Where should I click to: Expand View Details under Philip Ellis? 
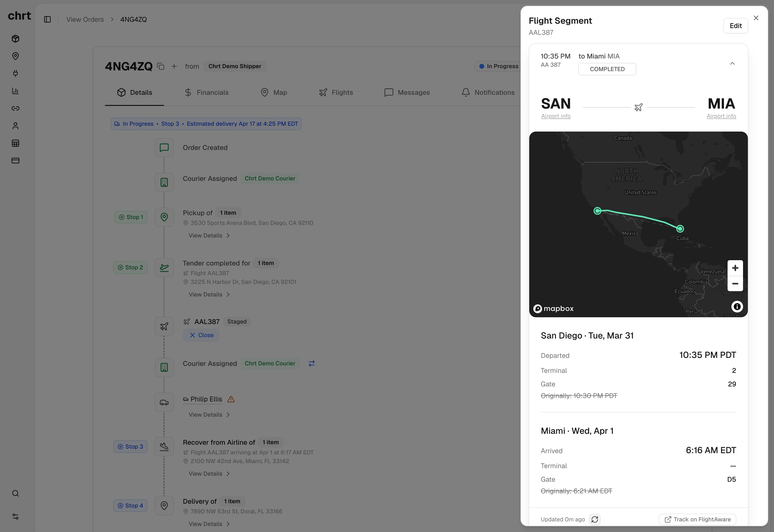[209, 415]
